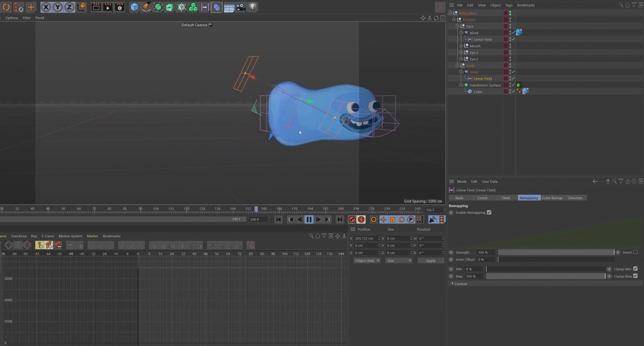Click the Spline Pen tool icon

click(146, 7)
